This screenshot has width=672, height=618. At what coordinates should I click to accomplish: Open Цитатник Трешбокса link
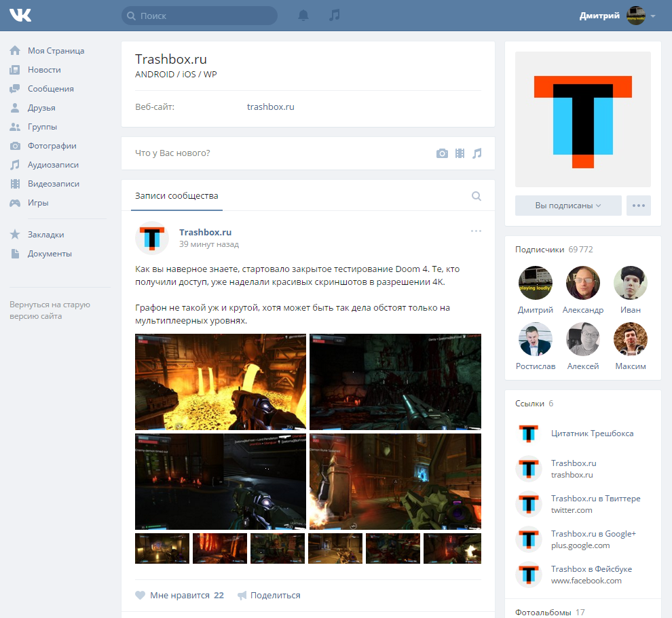(x=593, y=433)
